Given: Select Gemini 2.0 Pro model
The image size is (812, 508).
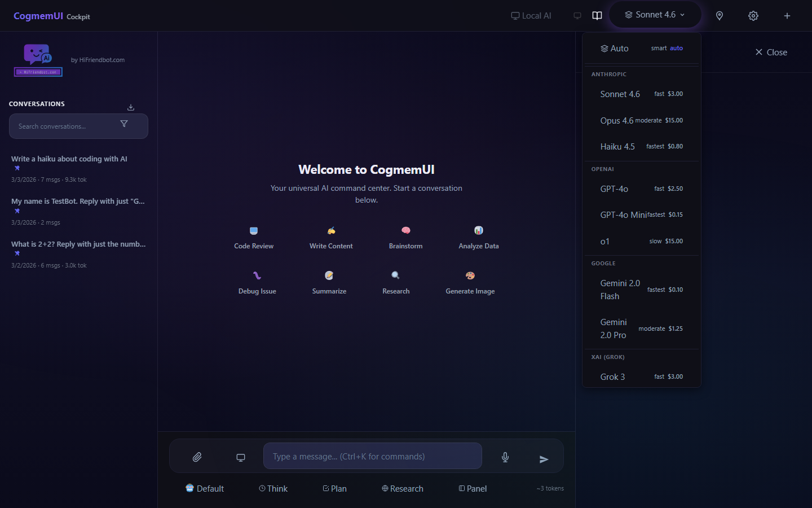Looking at the screenshot, I should click(642, 329).
